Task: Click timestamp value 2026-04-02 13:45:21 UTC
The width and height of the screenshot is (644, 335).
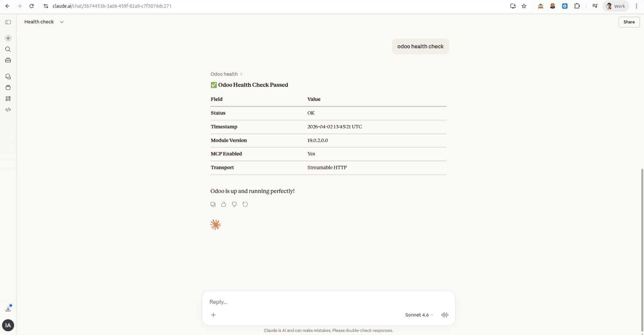Action: pos(335,127)
